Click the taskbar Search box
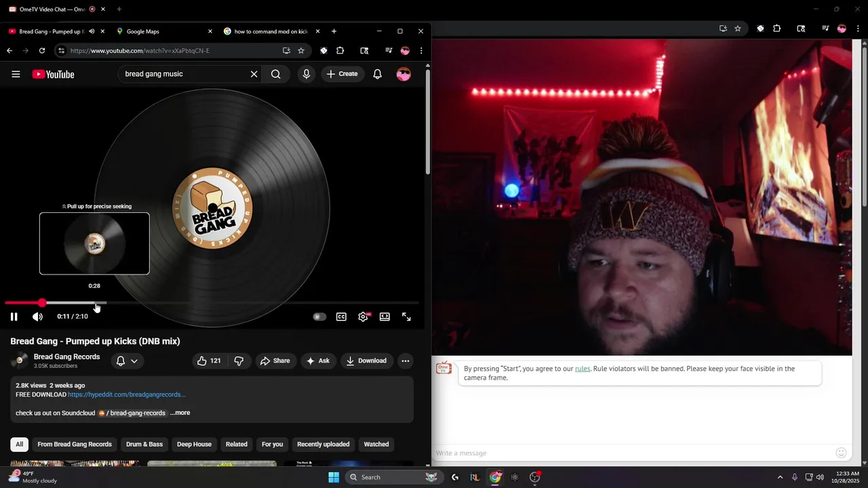Image resolution: width=868 pixels, height=488 pixels. click(x=393, y=477)
